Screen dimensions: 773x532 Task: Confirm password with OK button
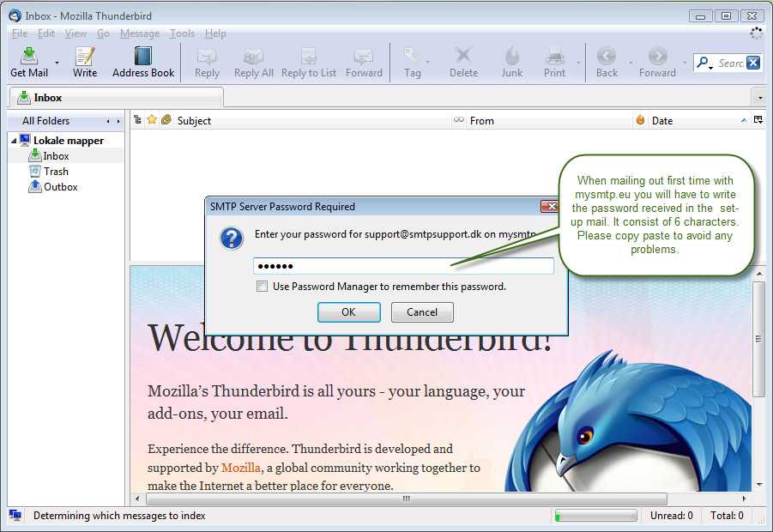click(x=348, y=312)
